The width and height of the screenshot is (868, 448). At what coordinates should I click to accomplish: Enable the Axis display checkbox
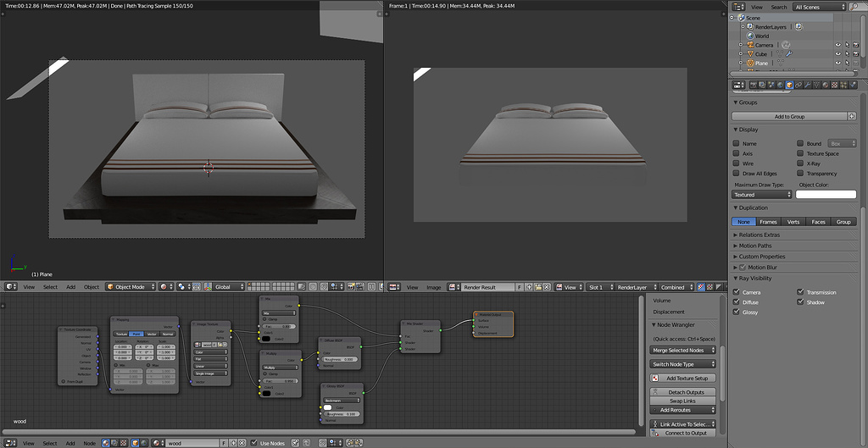coord(736,153)
